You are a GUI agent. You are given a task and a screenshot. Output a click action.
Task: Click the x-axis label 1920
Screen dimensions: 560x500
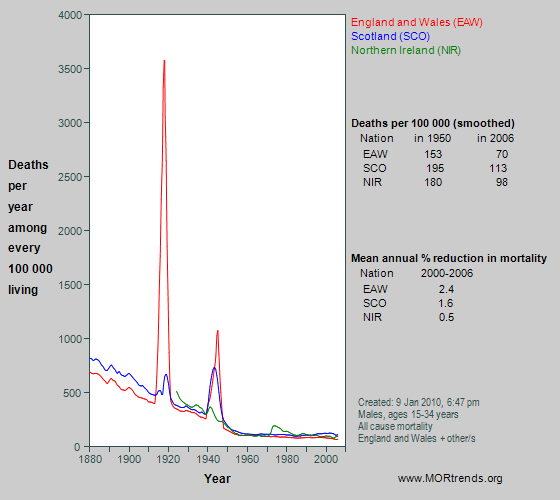coord(169,459)
